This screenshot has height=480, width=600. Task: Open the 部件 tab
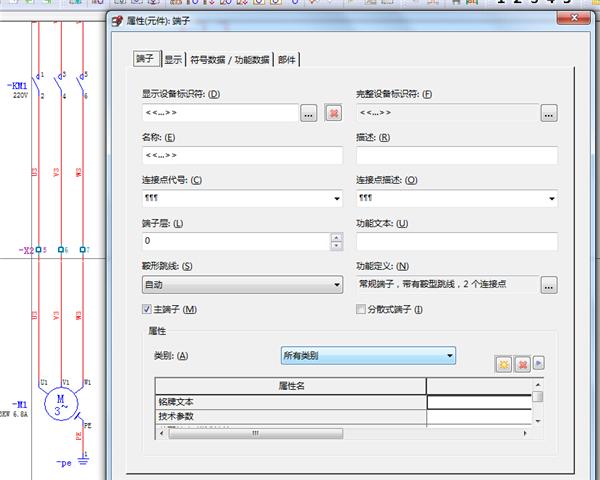287,60
